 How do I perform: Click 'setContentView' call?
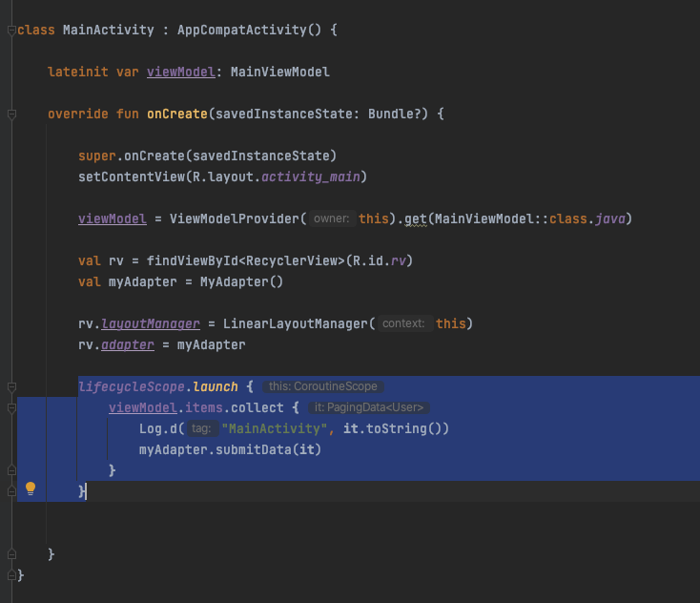click(132, 177)
